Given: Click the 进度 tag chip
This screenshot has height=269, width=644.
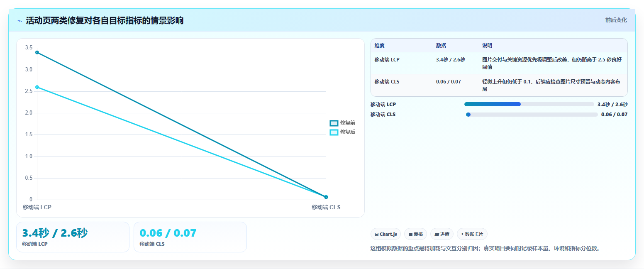Looking at the screenshot, I should pos(442,234).
